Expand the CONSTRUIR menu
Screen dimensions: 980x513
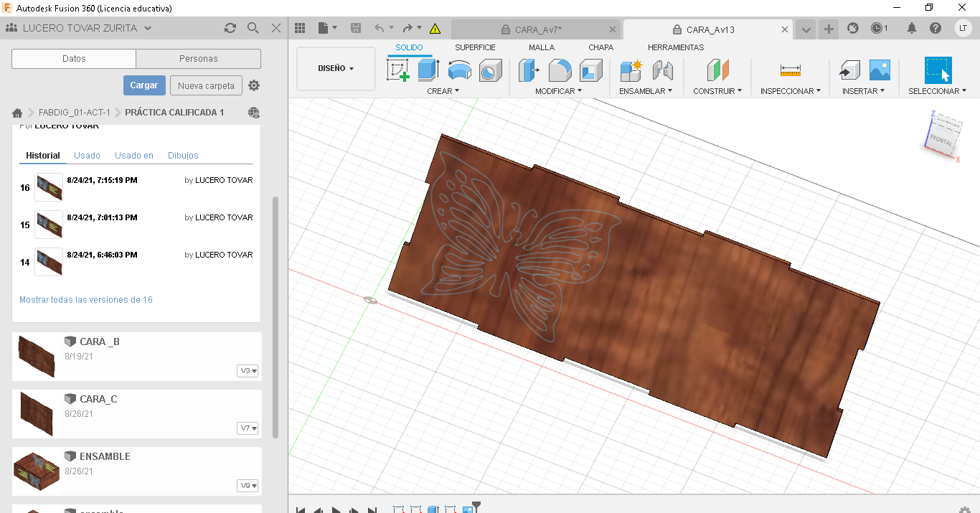717,91
